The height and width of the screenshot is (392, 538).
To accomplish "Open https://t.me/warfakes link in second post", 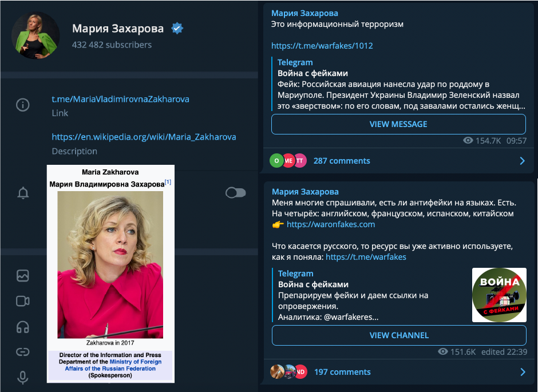I will point(366,257).
